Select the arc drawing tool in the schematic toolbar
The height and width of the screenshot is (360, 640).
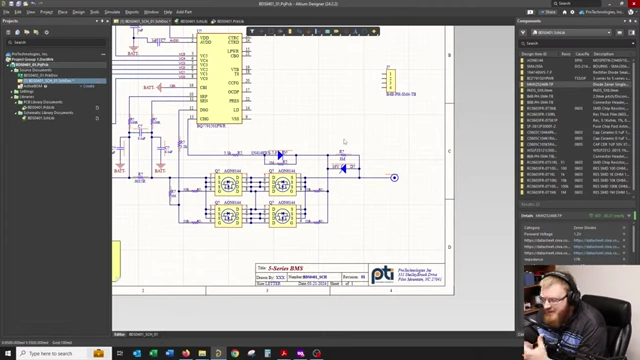click(x=364, y=31)
